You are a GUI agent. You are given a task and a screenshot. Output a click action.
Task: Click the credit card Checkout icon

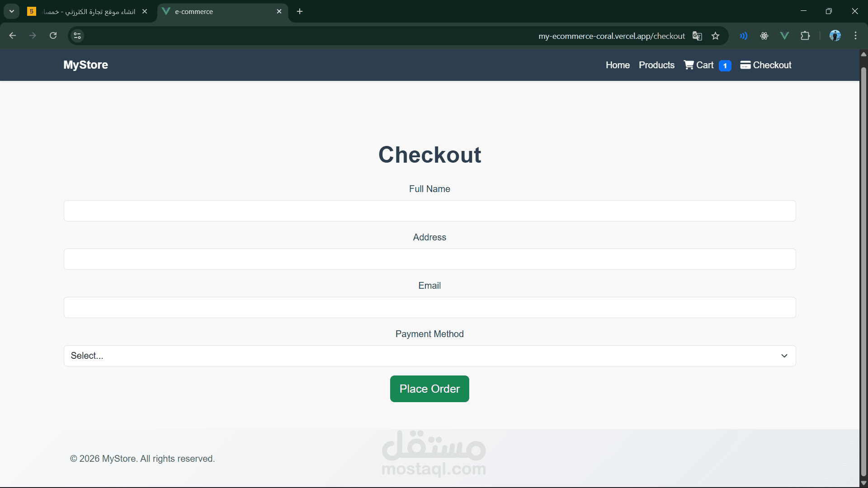pyautogui.click(x=745, y=65)
